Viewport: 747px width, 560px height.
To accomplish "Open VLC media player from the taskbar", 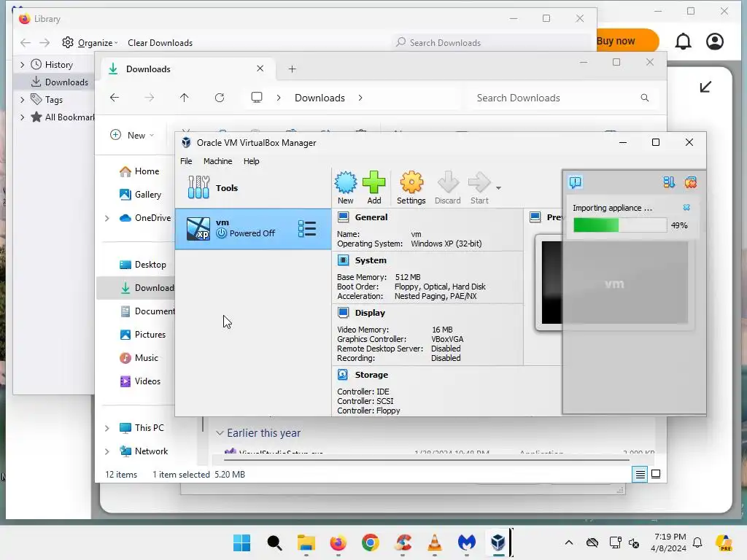I will click(435, 542).
